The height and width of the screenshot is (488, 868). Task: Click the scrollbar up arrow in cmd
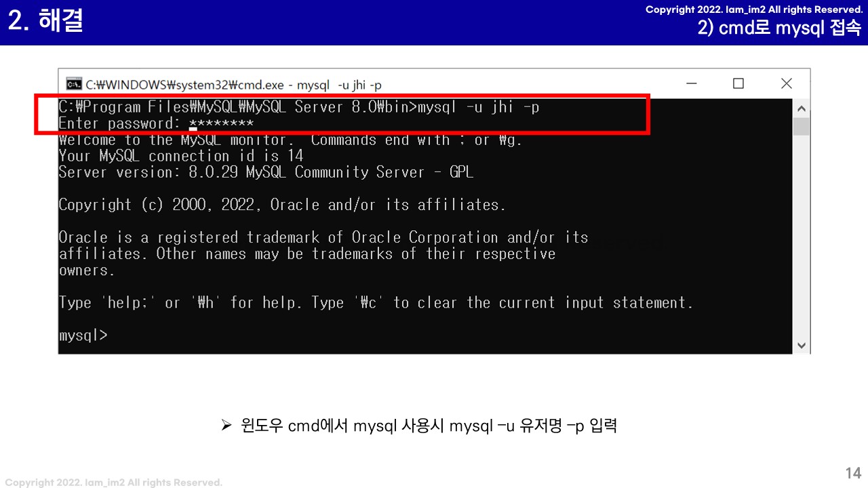point(801,108)
